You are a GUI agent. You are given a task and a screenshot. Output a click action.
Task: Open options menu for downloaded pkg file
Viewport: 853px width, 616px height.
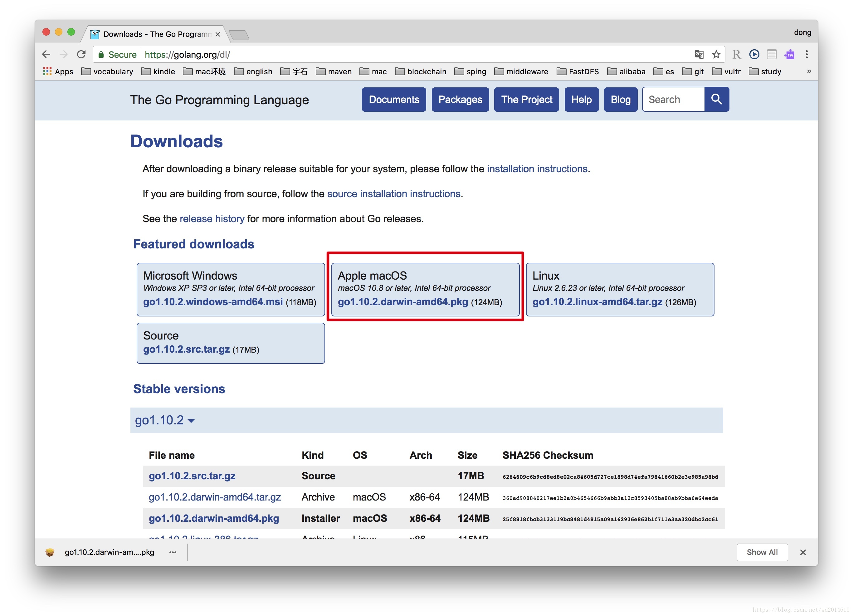173,552
